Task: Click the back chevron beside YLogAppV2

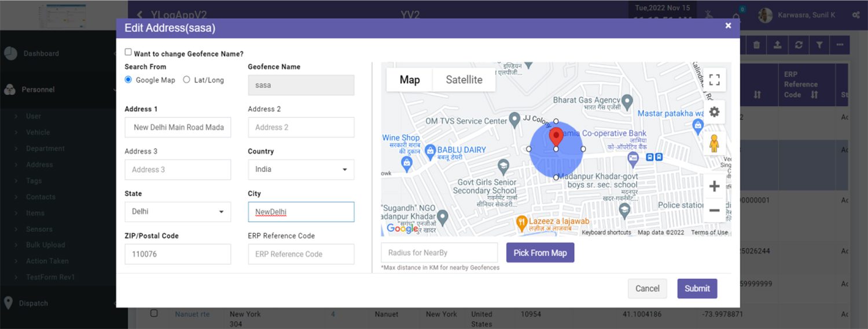Action: pos(140,15)
